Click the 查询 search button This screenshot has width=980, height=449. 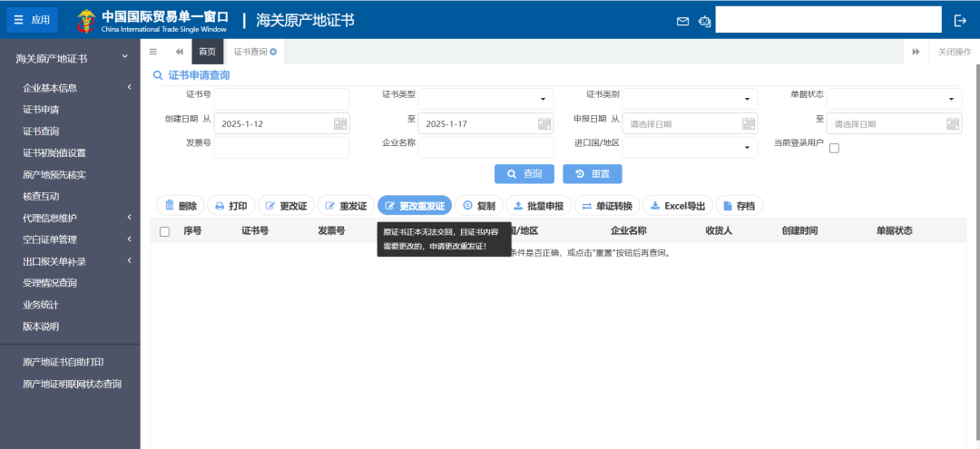(x=524, y=174)
